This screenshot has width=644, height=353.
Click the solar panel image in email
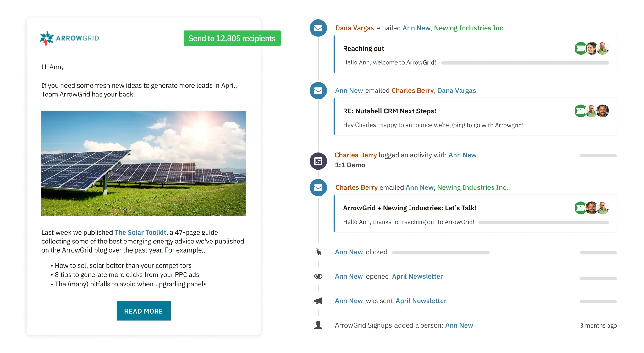click(144, 163)
